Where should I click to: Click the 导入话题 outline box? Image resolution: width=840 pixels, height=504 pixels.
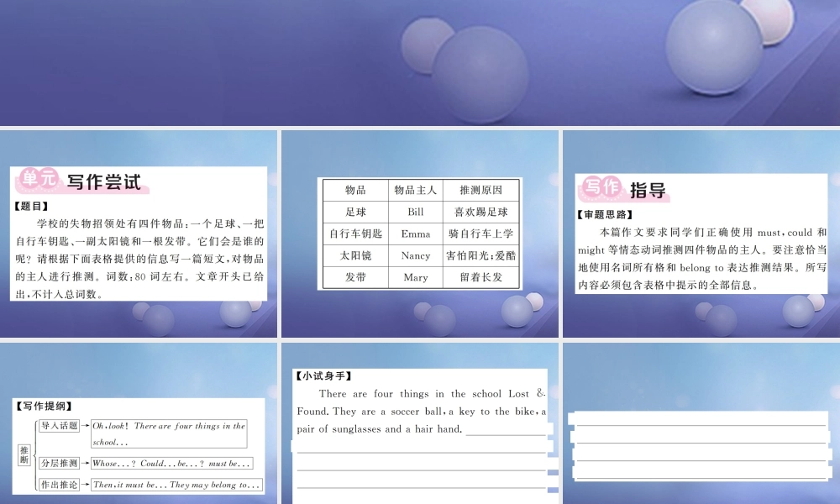click(60, 426)
